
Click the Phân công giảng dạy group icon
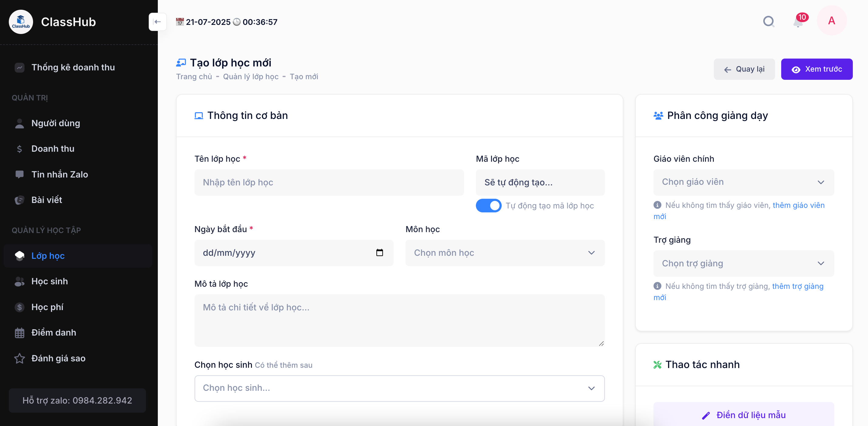point(658,116)
